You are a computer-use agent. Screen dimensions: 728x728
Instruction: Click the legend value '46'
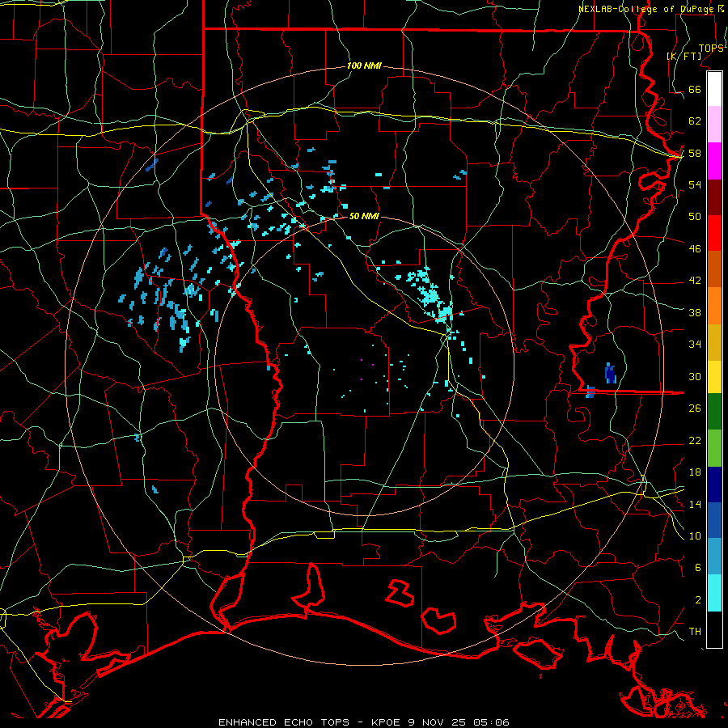[695, 249]
